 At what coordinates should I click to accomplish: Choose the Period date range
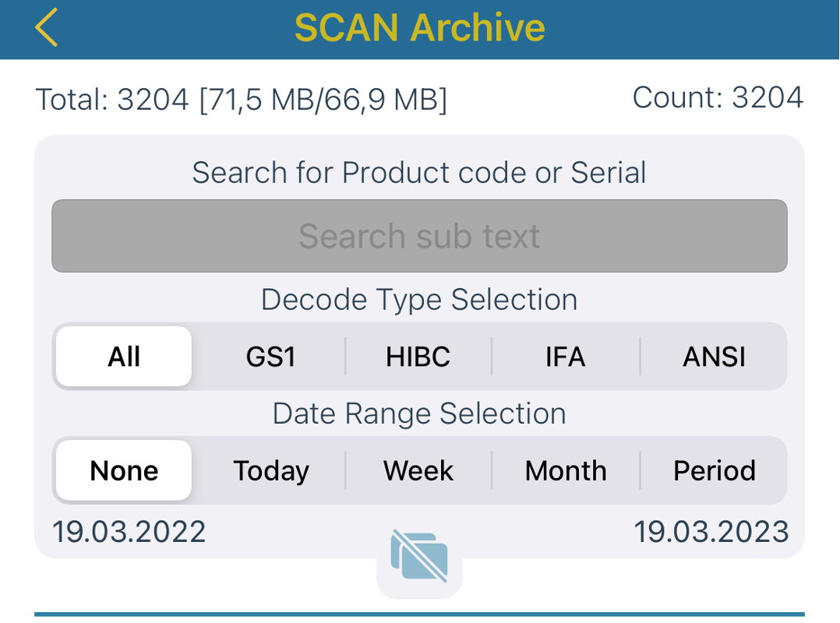click(x=714, y=470)
